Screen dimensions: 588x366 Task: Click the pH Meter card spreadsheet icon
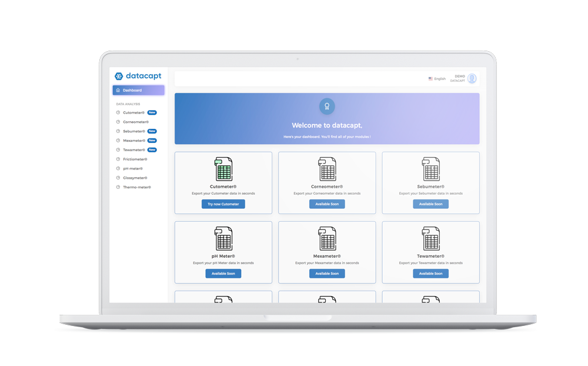point(223,238)
